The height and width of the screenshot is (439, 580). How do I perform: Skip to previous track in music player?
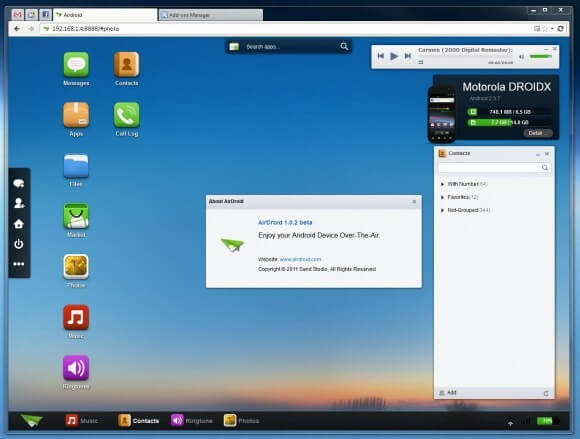(x=381, y=56)
